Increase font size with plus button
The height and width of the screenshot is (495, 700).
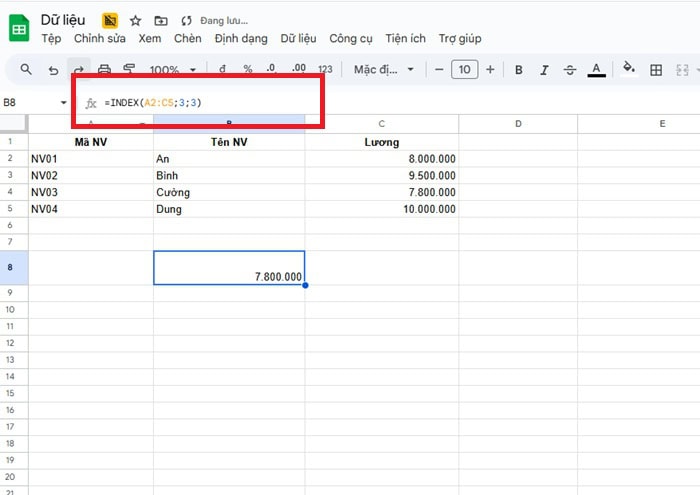[490, 70]
